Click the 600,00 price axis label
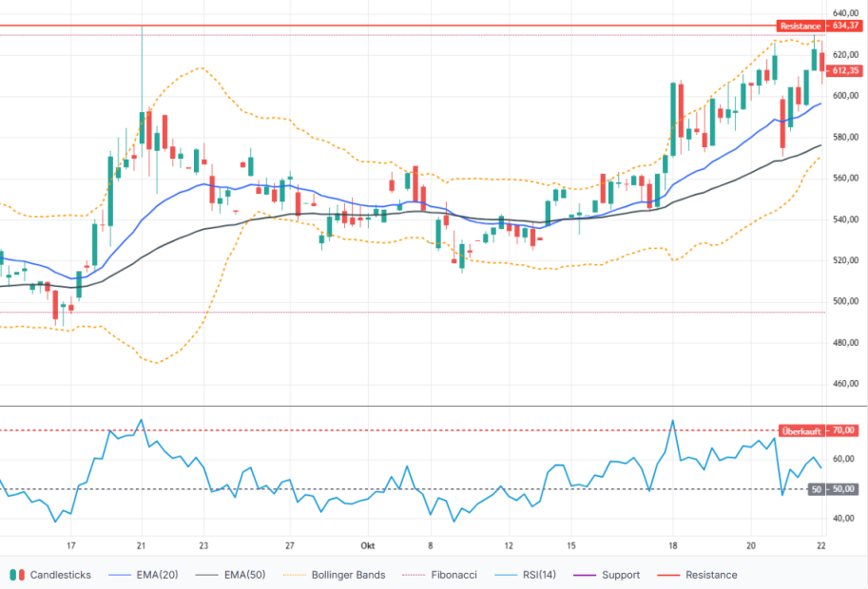The width and height of the screenshot is (868, 589). pyautogui.click(x=845, y=96)
